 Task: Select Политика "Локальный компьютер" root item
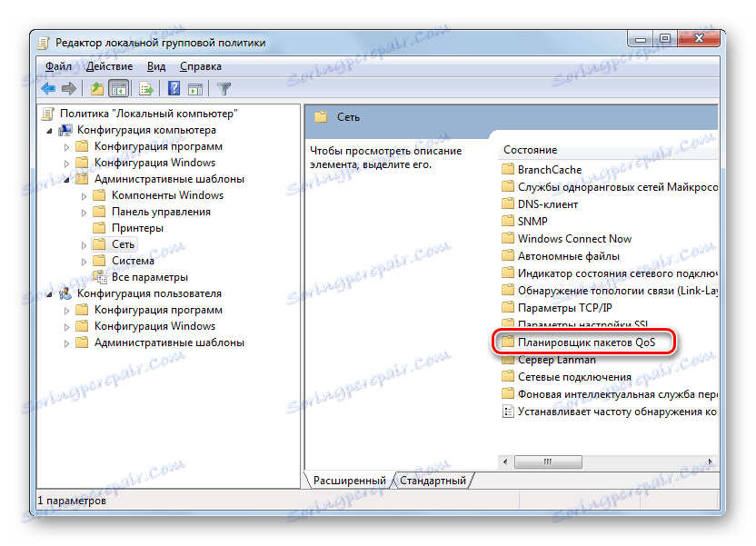[148, 114]
